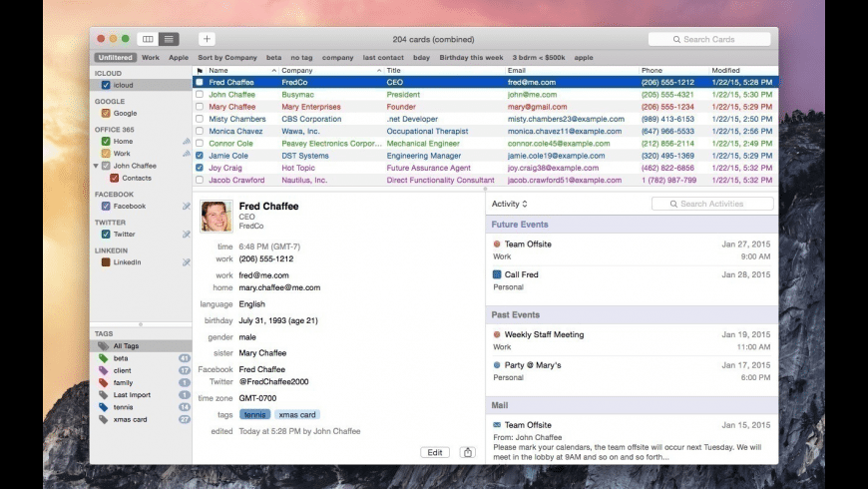The height and width of the screenshot is (489, 868).
Task: Click the client tag icon in Tags
Action: pyautogui.click(x=104, y=370)
